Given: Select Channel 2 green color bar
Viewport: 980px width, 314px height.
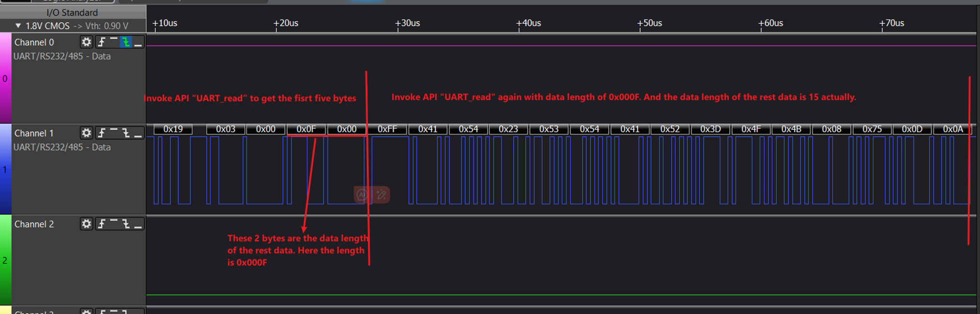Looking at the screenshot, I should click(5, 260).
